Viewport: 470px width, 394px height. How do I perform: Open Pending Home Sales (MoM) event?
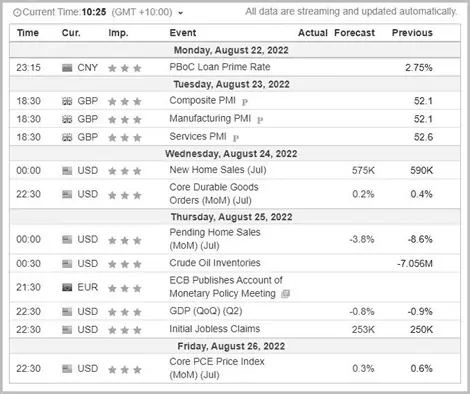[x=215, y=239]
